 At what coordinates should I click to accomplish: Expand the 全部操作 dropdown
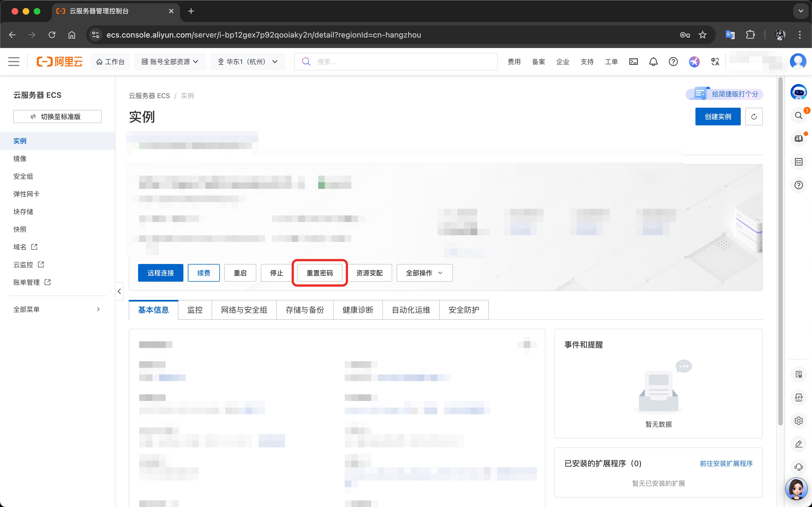(x=424, y=273)
